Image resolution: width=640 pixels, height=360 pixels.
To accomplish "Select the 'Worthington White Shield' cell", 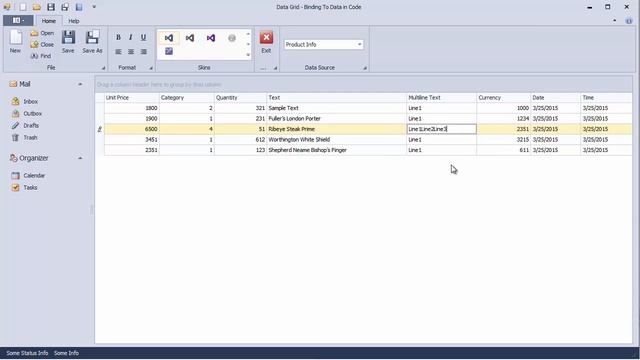I will (337, 140).
